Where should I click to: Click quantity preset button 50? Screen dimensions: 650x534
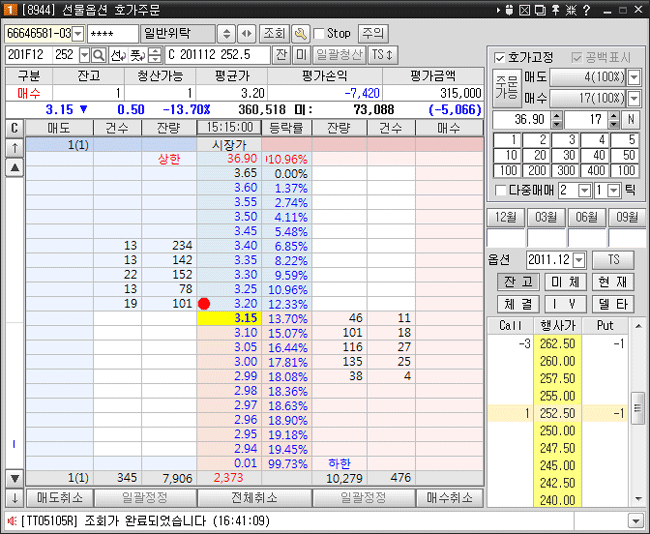coord(624,155)
